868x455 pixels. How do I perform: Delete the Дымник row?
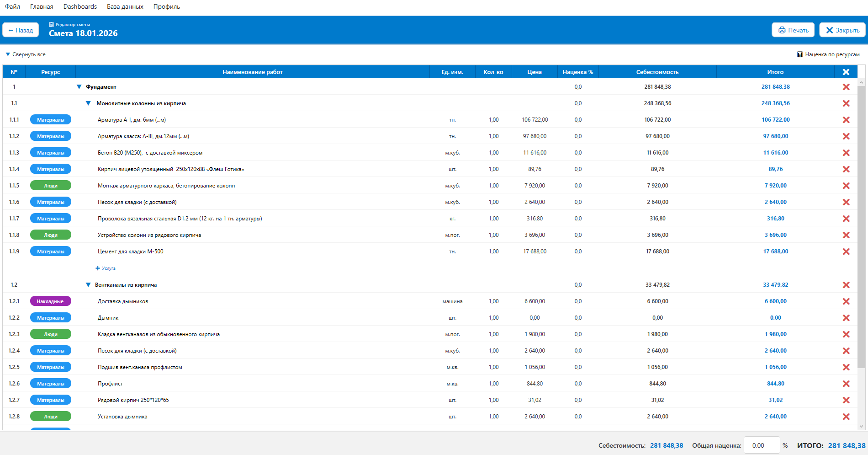click(x=846, y=318)
